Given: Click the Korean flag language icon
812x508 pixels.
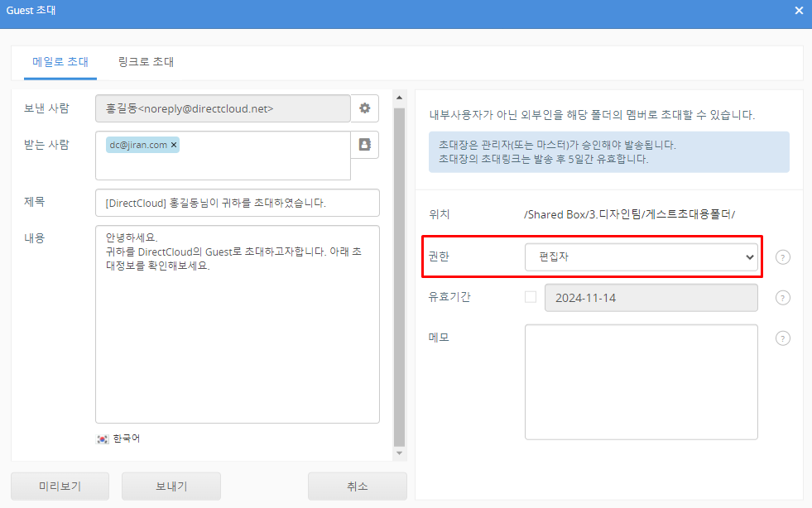Looking at the screenshot, I should [103, 439].
